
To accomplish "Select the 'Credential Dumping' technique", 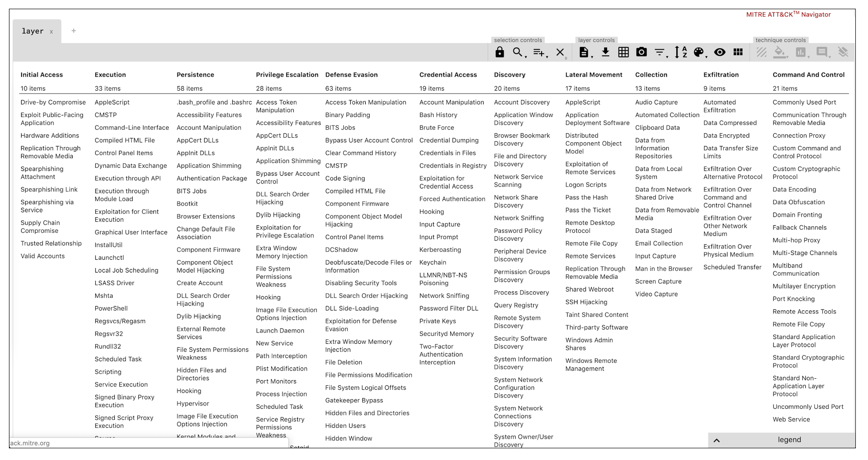I will (449, 140).
